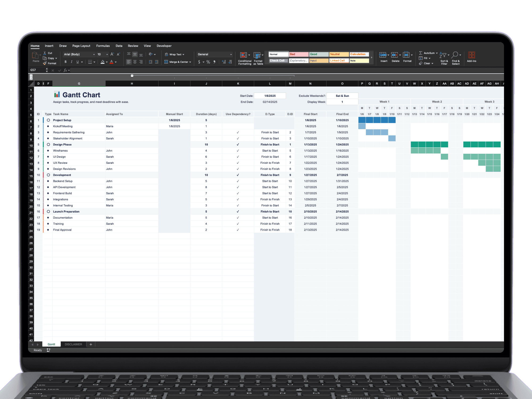Toggle Center horizontal alignment
Screen dimensions: 532x399
pos(135,62)
